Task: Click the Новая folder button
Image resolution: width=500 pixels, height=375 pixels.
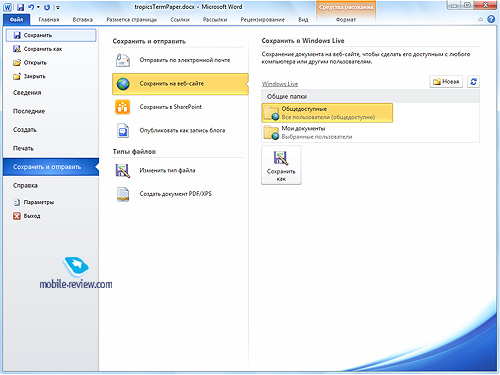Action: 446,82
